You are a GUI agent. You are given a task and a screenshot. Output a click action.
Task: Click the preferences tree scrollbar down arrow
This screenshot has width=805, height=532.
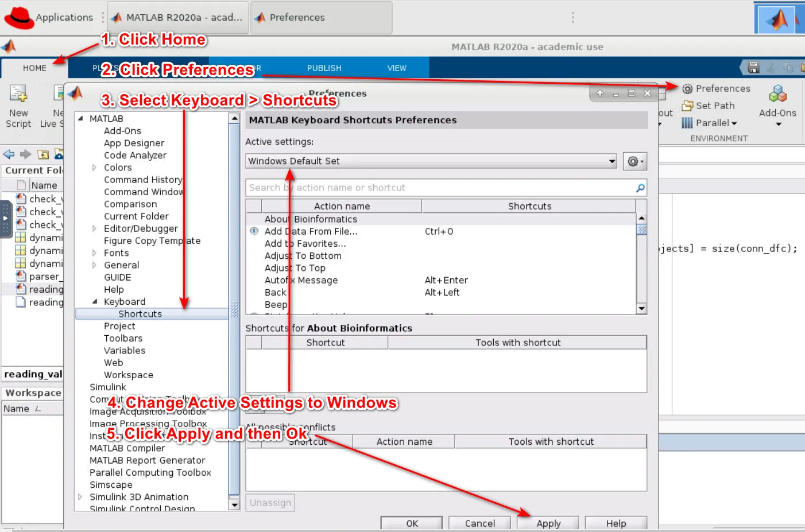pyautogui.click(x=234, y=504)
